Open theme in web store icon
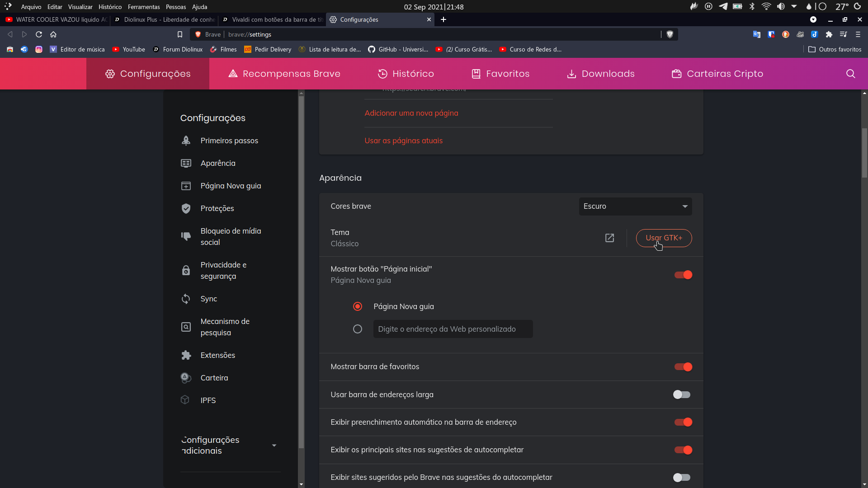868x488 pixels. point(609,238)
